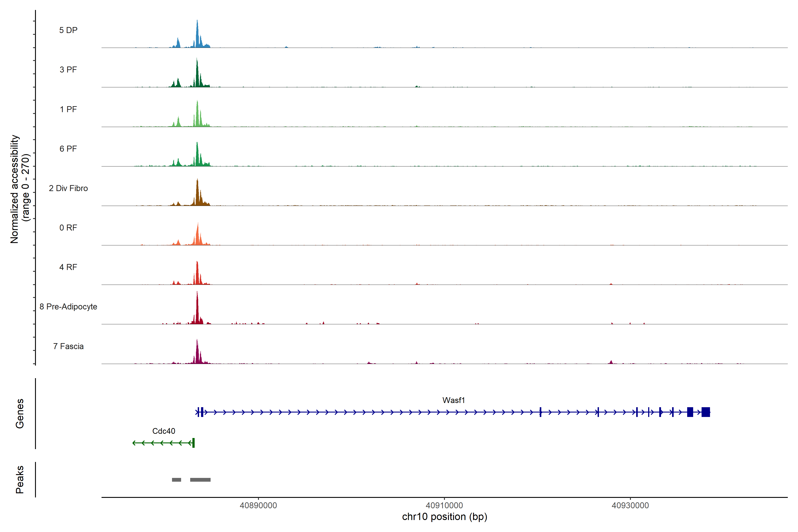The image size is (798, 532).
Task: Click the chr10 position axis title
Action: [x=444, y=517]
